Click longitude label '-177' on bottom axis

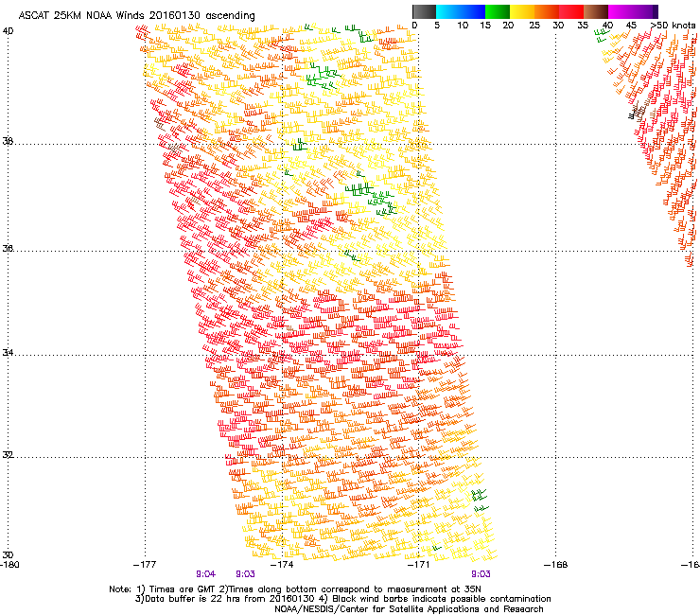click(145, 564)
